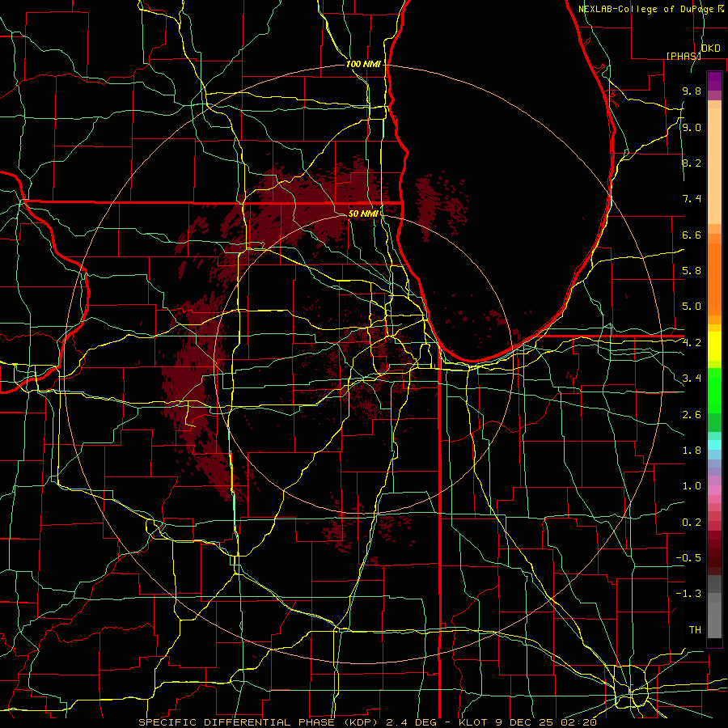Click the [PHAS] unit label

(x=684, y=56)
